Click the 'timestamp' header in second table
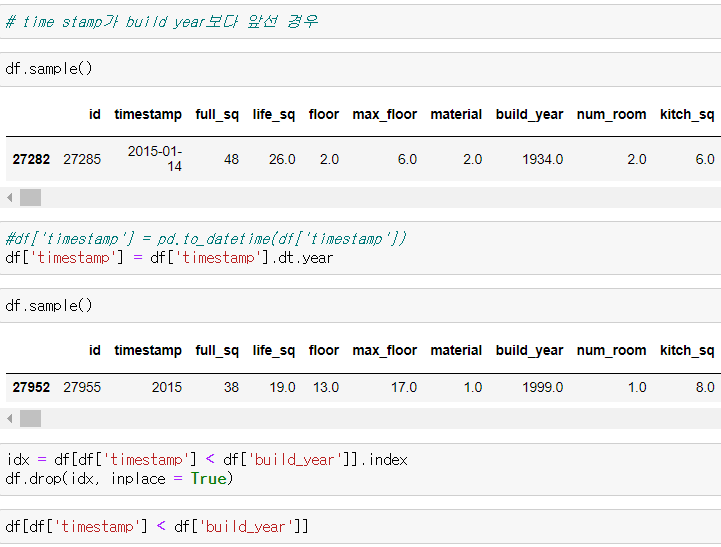 (148, 351)
